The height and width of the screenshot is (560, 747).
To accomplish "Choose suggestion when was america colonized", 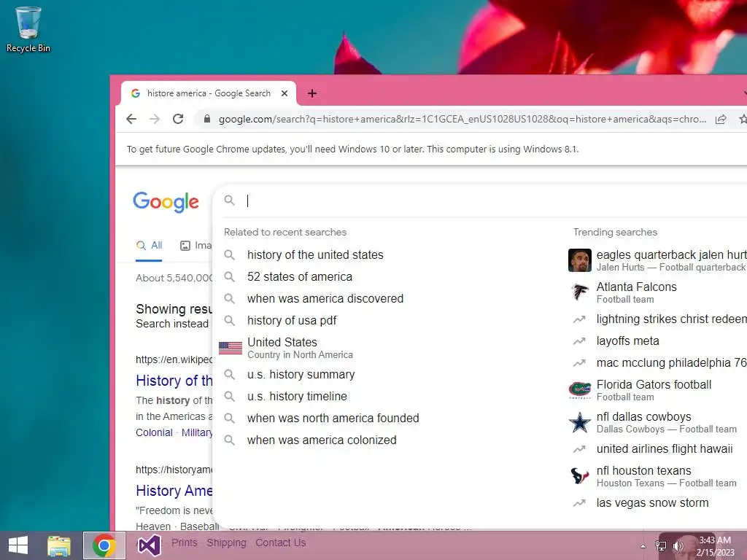I will (x=322, y=440).
